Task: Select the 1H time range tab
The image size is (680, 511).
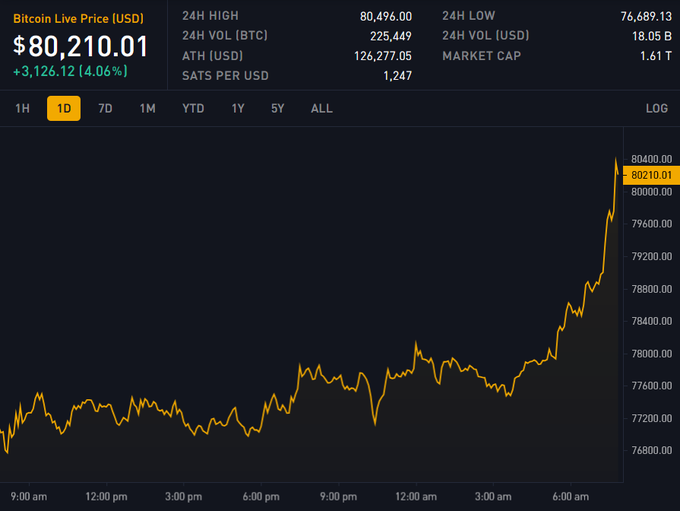Action: (23, 108)
